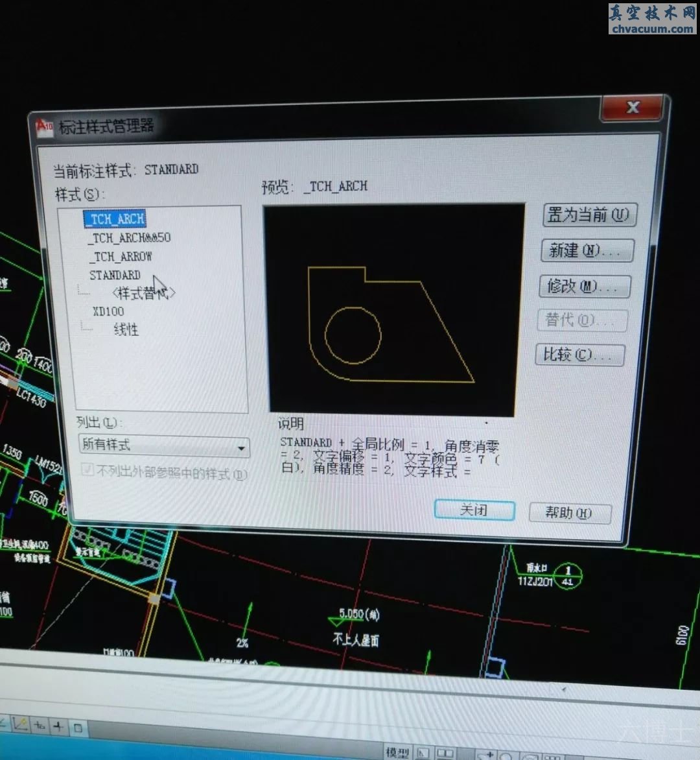700x760 pixels.
Task: Open the 所有样式 list dropdown
Action: pyautogui.click(x=241, y=447)
